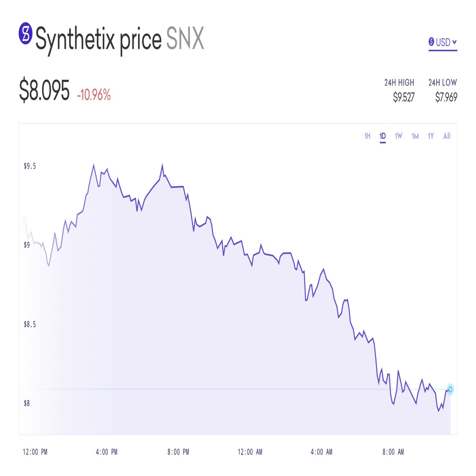
Task: Click the Synthetix SNX logo icon
Action: [x=25, y=33]
